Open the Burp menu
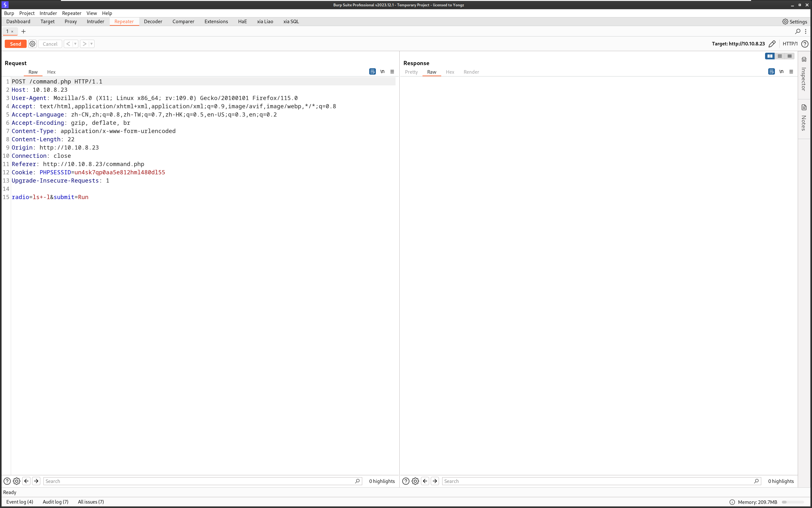The height and width of the screenshot is (508, 812). [9, 13]
